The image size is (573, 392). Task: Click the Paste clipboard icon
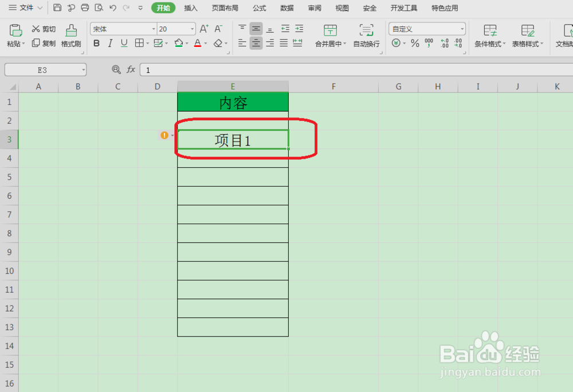pyautogui.click(x=15, y=30)
